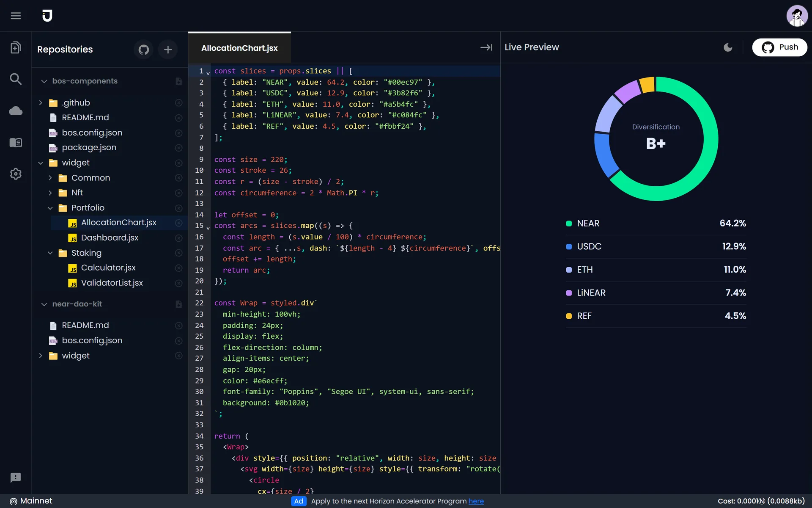The width and height of the screenshot is (812, 508).
Task: Fold code at line 15
Action: pos(208,228)
